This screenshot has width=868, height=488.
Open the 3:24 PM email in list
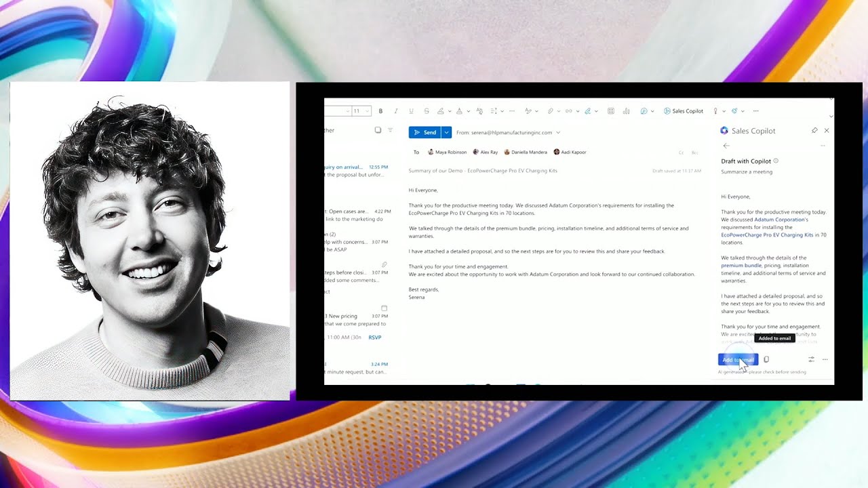pyautogui.click(x=357, y=368)
